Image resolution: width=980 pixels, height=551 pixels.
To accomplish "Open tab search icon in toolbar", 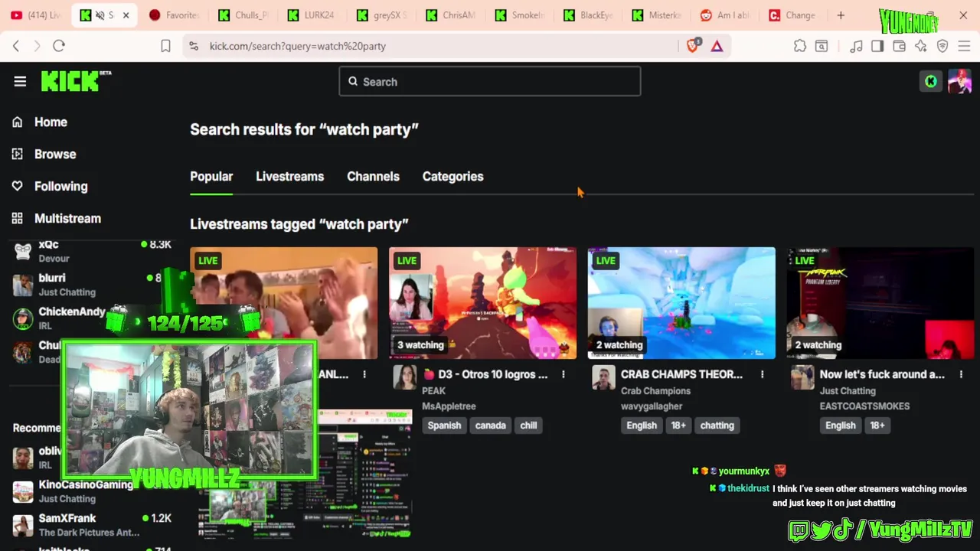I will [822, 46].
